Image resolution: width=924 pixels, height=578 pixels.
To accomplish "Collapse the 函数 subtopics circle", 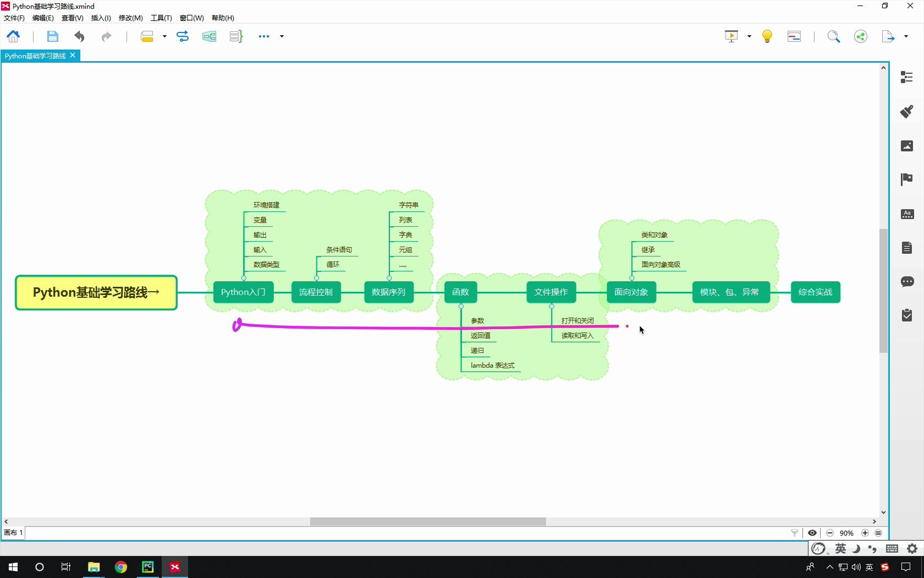I will [x=461, y=306].
